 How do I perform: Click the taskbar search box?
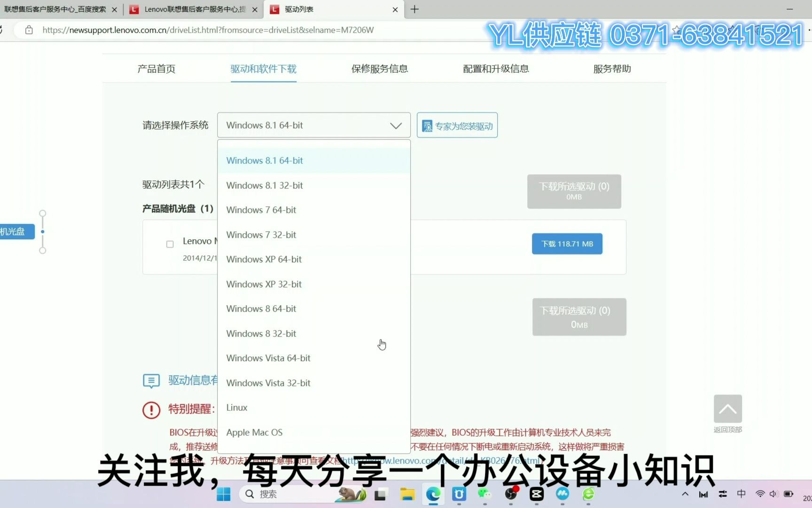pos(302,494)
